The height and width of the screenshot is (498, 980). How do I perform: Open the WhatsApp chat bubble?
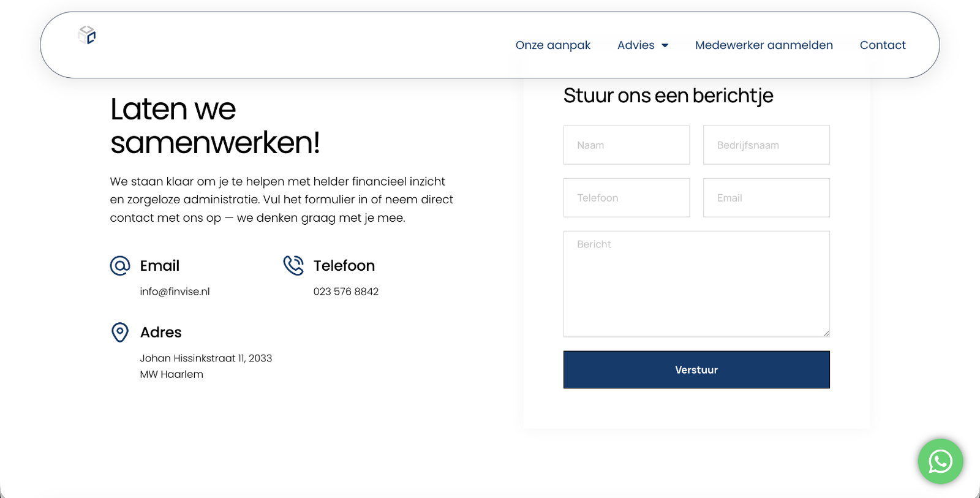[x=940, y=461]
